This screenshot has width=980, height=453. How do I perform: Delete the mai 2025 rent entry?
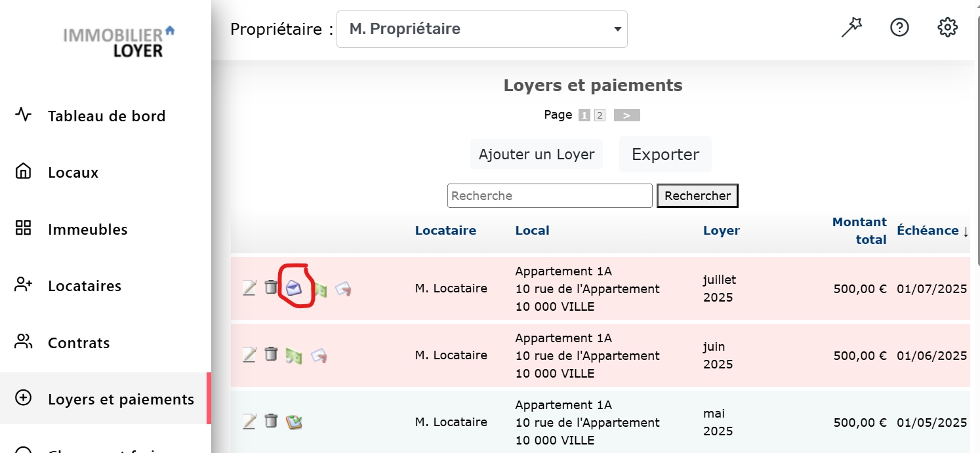[x=271, y=421]
